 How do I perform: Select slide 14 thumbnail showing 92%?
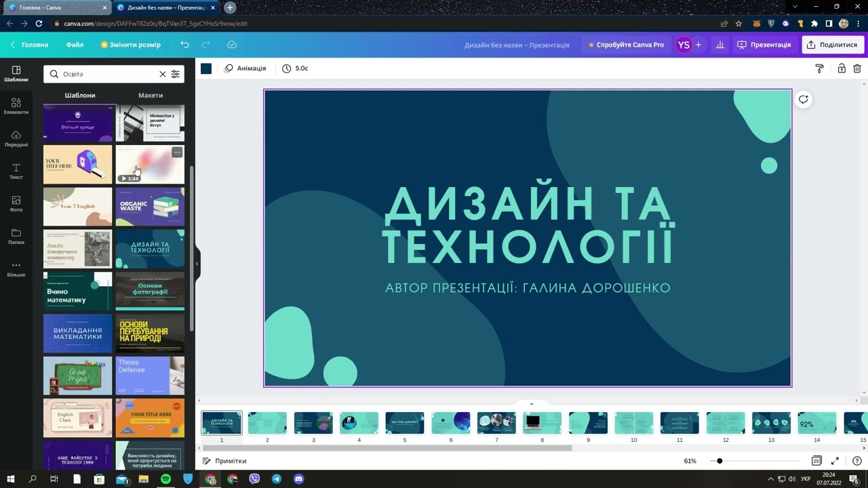pos(816,422)
